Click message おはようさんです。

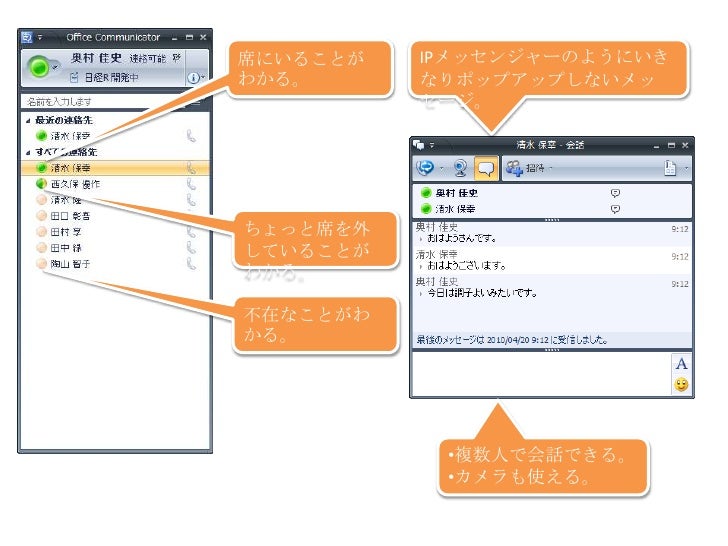(462, 238)
